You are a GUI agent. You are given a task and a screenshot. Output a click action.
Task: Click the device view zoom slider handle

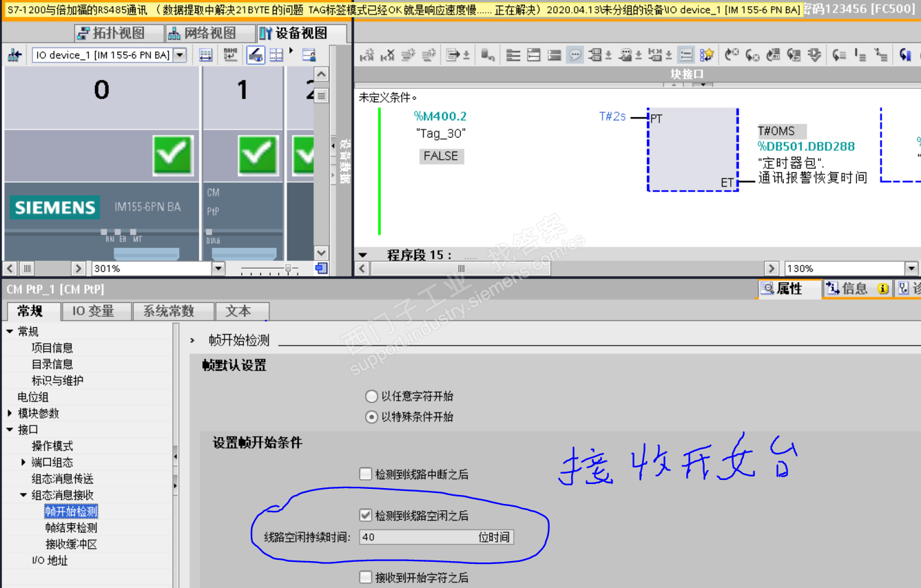289,269
